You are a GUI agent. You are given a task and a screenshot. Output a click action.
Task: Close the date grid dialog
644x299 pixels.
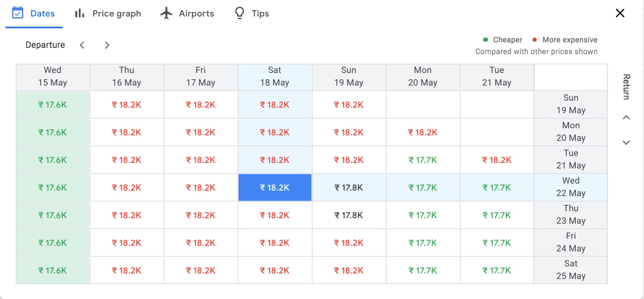[620, 13]
